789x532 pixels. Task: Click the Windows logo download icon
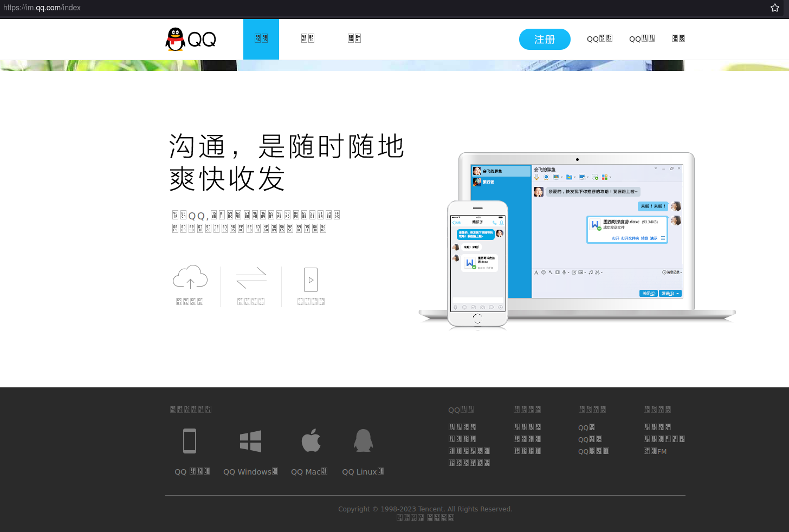pyautogui.click(x=251, y=441)
